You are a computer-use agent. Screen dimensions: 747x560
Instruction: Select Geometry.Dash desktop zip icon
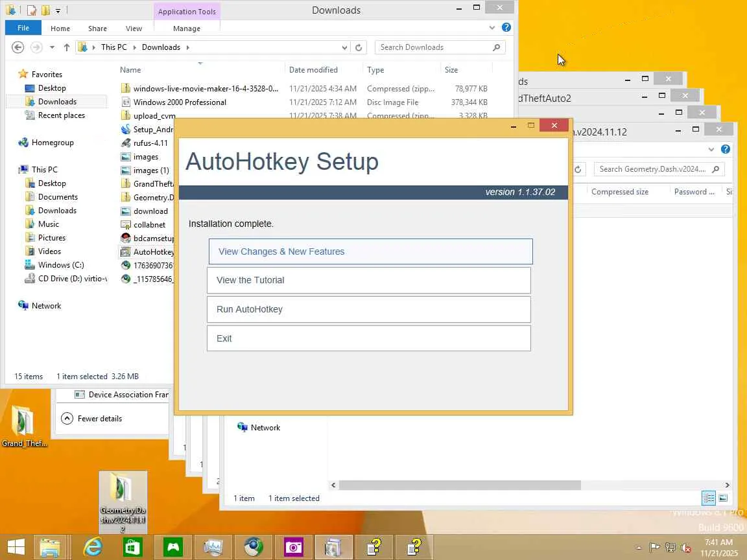[123, 502]
